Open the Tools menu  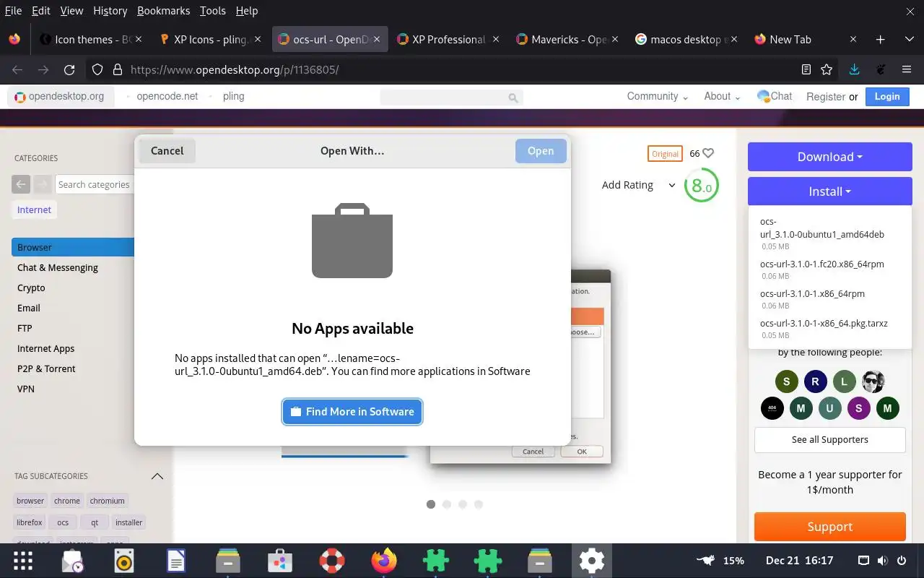(213, 11)
